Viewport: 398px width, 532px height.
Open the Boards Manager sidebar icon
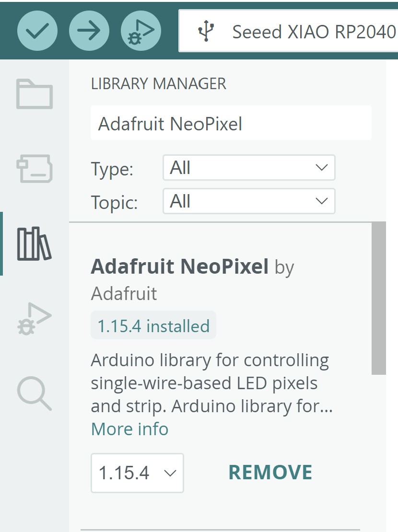tap(35, 168)
